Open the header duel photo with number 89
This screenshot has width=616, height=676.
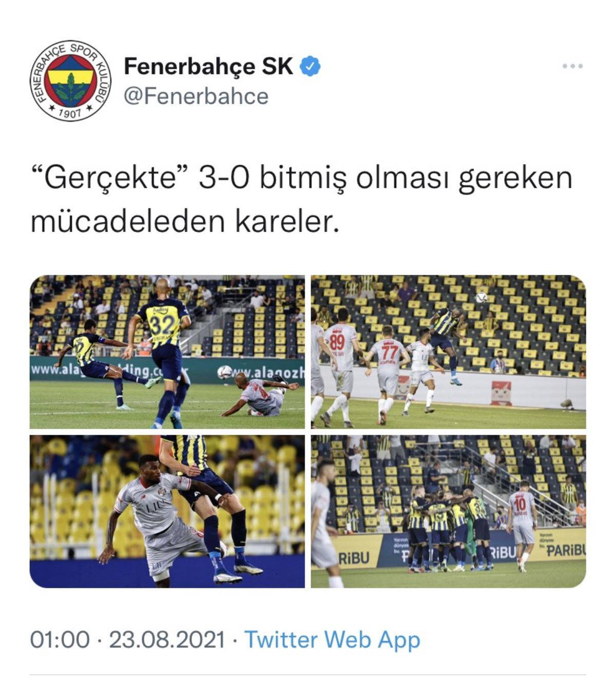point(448,352)
